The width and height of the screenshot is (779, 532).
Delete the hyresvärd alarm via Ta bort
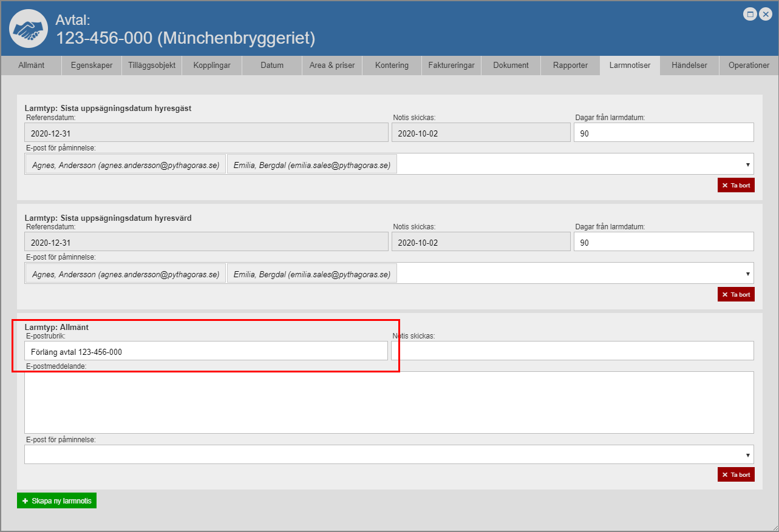(736, 294)
